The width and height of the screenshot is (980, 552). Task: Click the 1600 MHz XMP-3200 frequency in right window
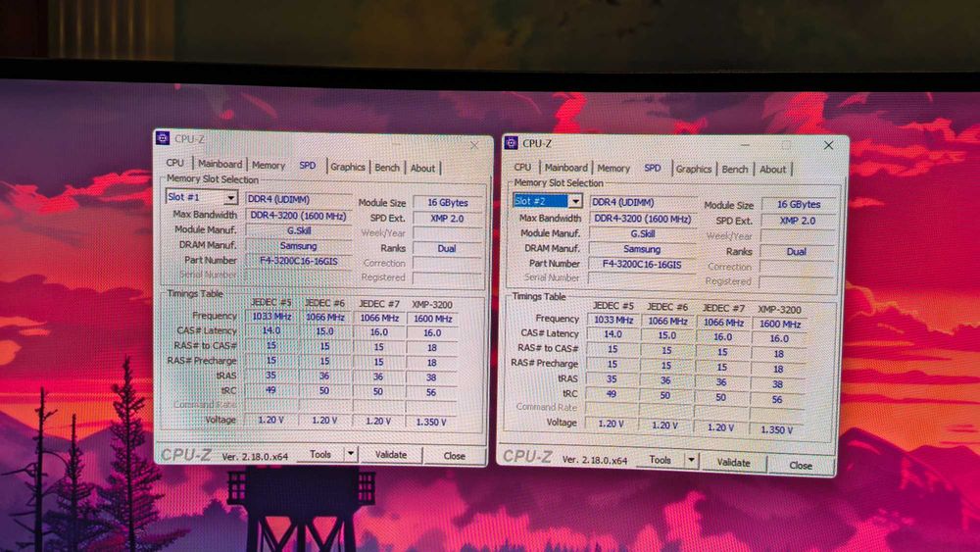coord(779,324)
